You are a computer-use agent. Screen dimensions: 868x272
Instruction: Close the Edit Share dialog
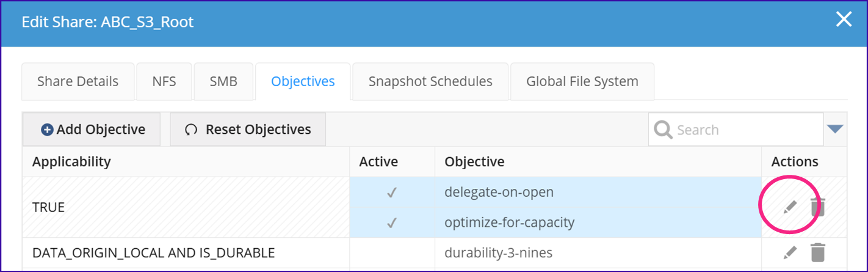tap(844, 20)
